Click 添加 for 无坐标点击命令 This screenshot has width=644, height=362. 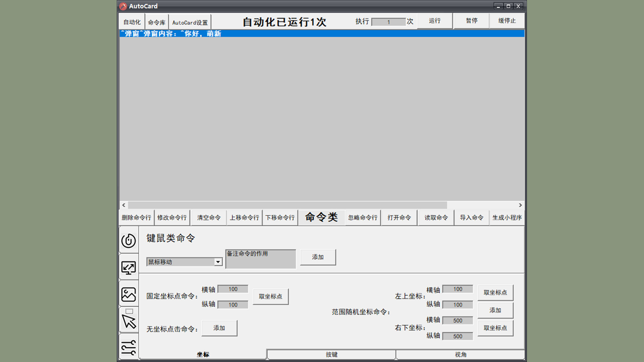point(219,328)
